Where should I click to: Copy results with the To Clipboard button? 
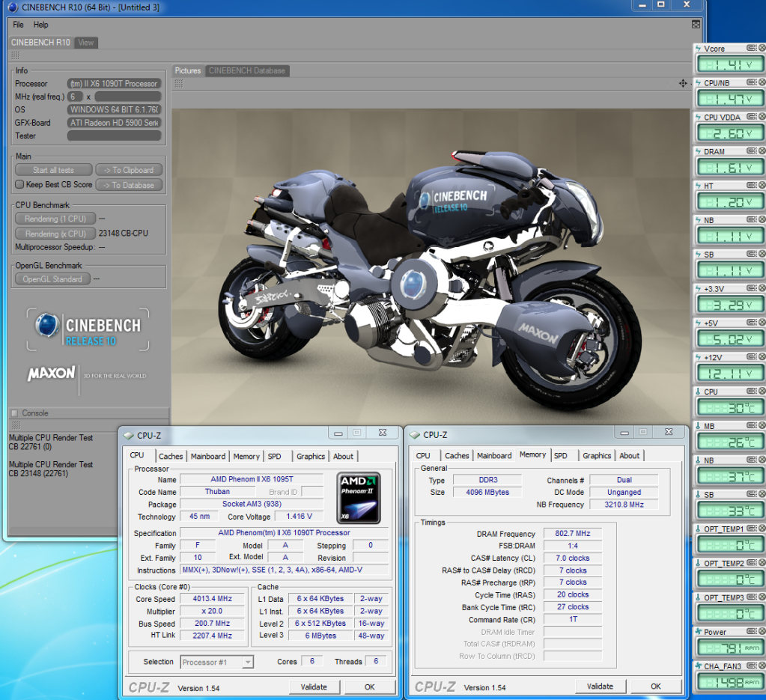pyautogui.click(x=129, y=170)
